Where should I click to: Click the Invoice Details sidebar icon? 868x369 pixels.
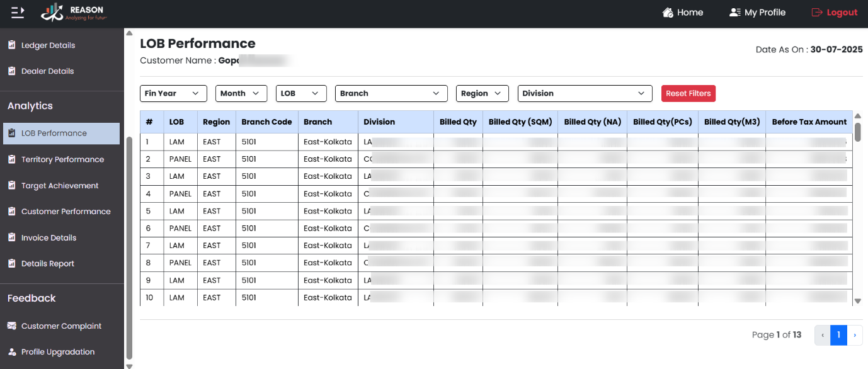coord(11,237)
